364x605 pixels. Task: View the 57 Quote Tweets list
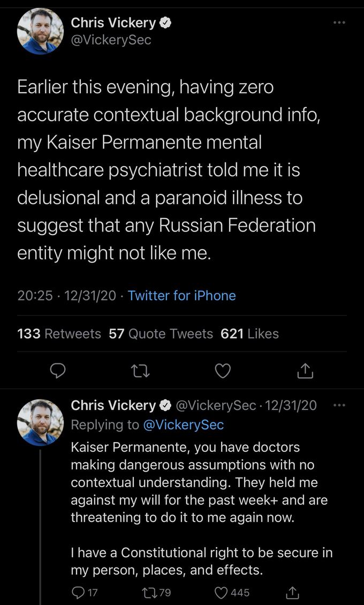[160, 333]
